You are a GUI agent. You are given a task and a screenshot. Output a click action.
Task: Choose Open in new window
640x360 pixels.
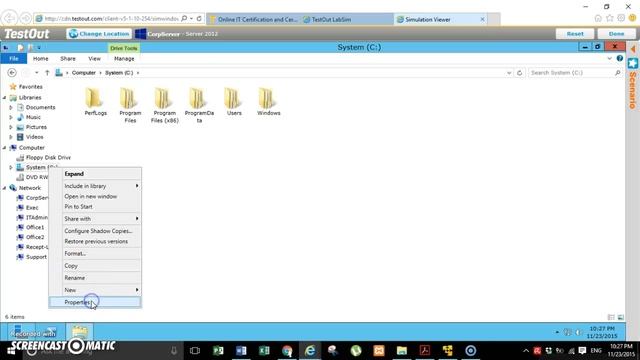click(95, 196)
